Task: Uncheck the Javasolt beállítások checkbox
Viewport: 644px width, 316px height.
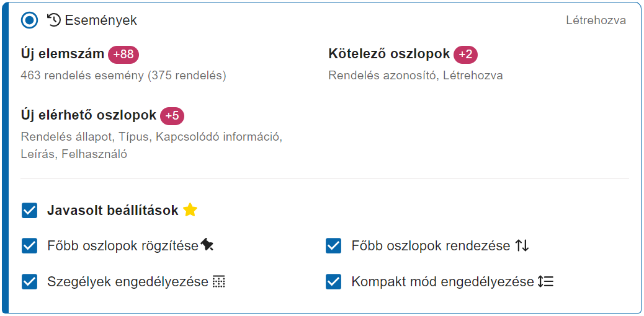Action: 30,211
